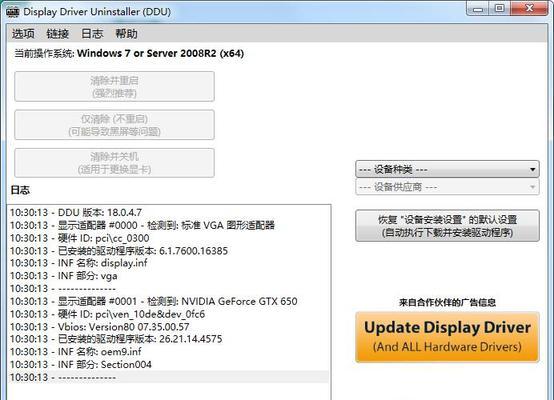Open the 链接 menu

coord(58,34)
